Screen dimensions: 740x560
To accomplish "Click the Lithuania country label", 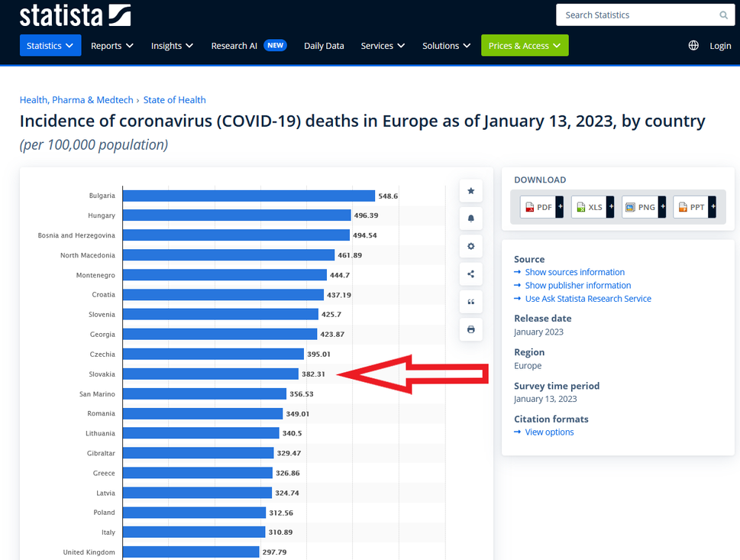I will (x=101, y=433).
